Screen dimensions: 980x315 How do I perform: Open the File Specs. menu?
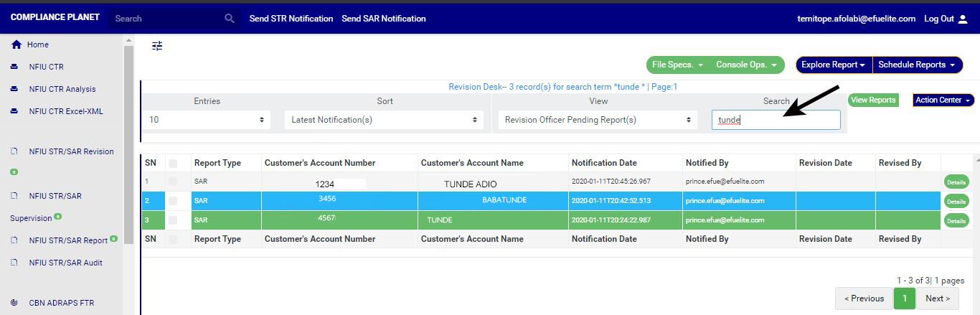(x=677, y=65)
